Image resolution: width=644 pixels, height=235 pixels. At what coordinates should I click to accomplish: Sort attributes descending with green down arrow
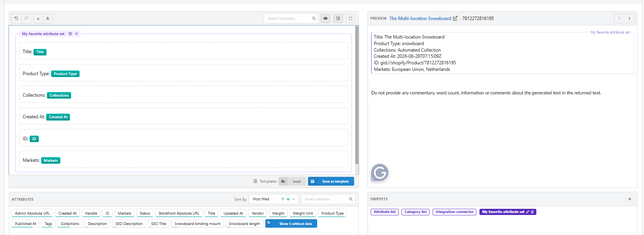[x=288, y=199]
